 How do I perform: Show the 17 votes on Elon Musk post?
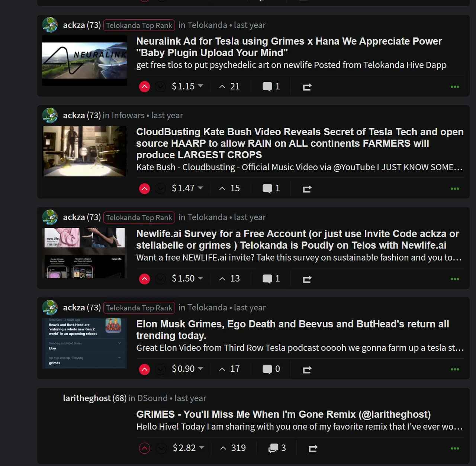[x=229, y=369]
